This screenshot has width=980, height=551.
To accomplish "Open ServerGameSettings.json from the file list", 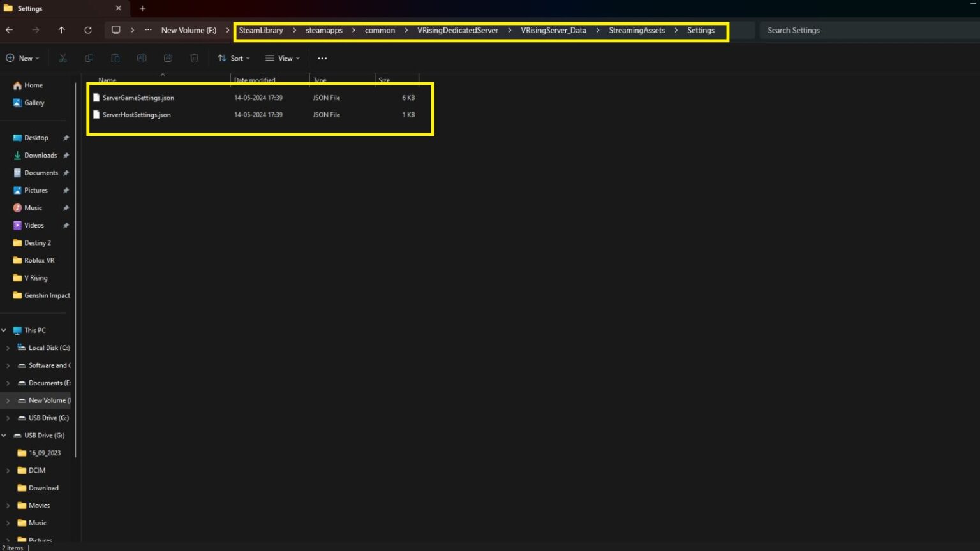I will point(138,98).
